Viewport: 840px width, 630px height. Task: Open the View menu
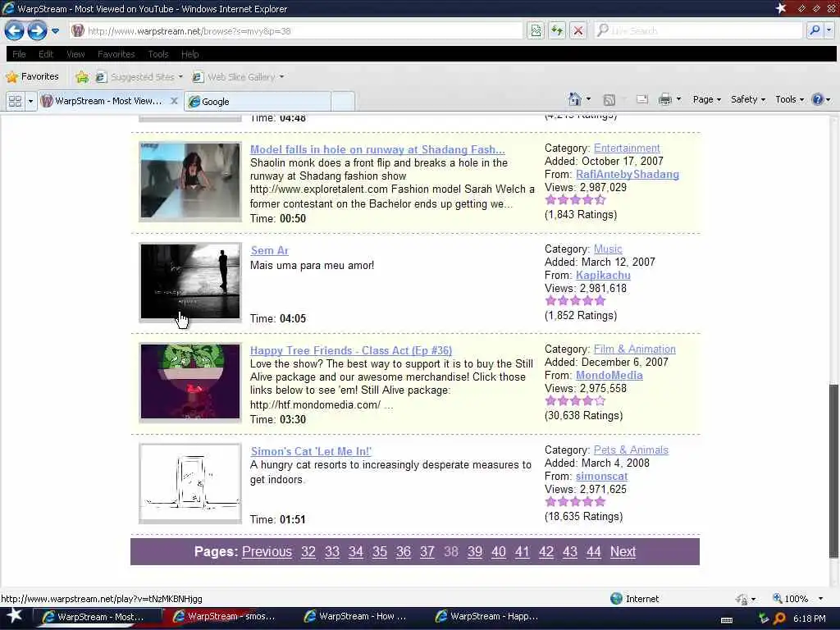click(x=75, y=54)
